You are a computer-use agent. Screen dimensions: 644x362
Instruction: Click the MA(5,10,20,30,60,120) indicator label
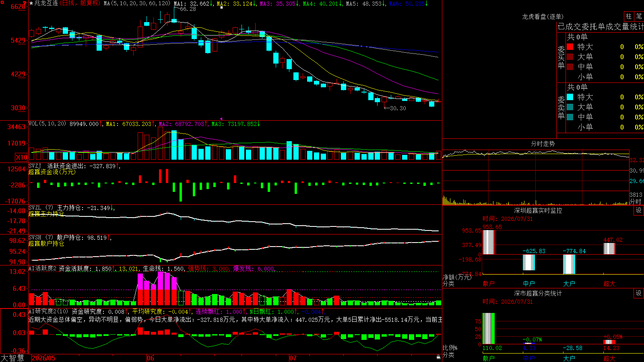click(x=137, y=4)
